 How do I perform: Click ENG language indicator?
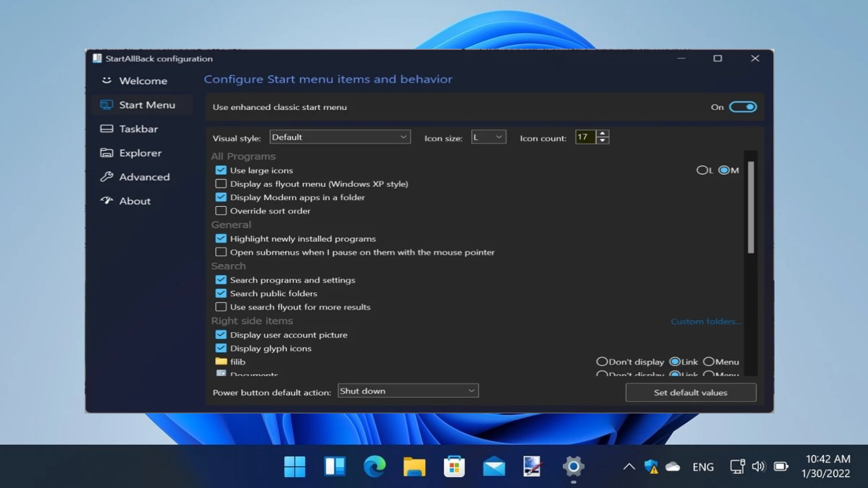pos(703,467)
